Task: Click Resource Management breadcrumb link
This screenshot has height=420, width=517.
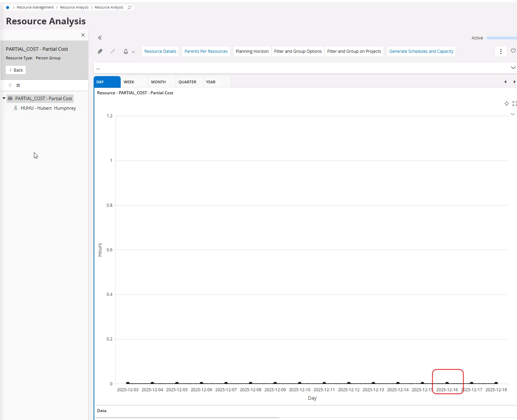Action: point(35,8)
